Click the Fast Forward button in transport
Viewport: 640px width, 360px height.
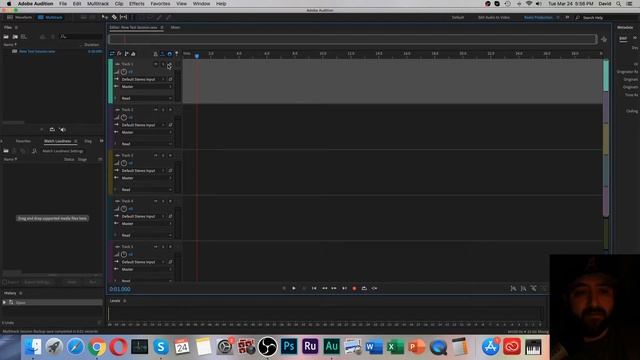coord(334,289)
